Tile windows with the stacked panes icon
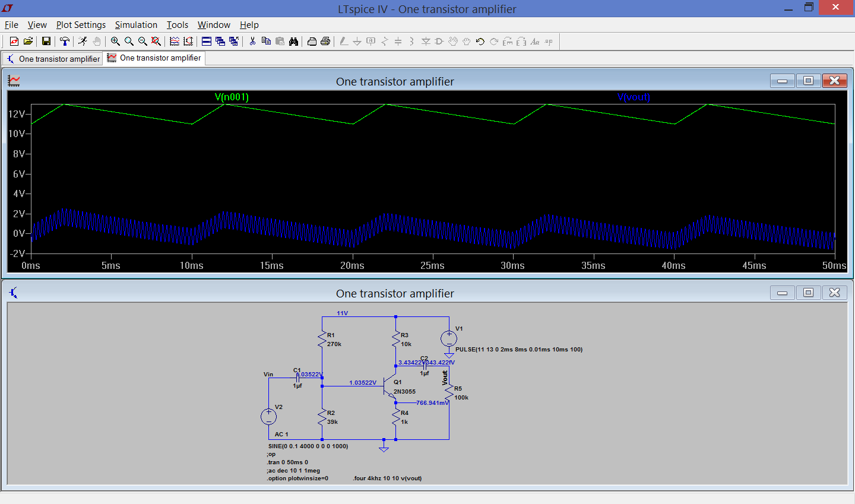Viewport: 855px width, 504px height. 207,41
